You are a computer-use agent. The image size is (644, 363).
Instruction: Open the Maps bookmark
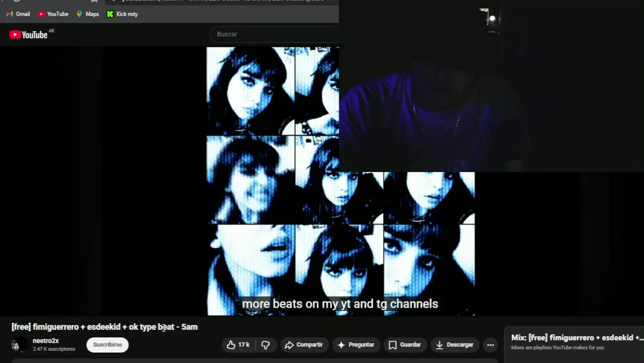[x=87, y=14]
